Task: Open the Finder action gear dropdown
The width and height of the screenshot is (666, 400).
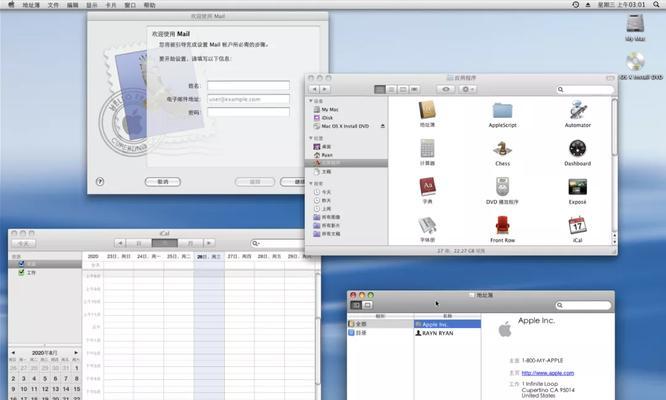Action: [467, 89]
